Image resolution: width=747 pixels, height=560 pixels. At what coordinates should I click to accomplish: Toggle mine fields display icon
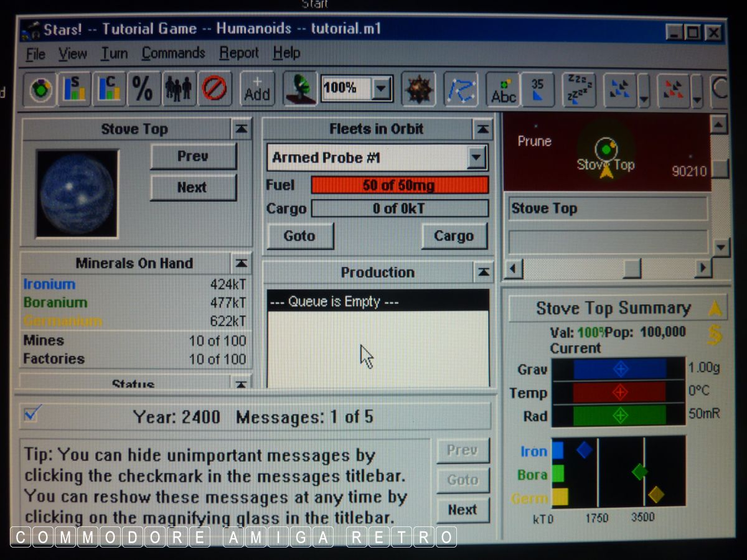418,90
